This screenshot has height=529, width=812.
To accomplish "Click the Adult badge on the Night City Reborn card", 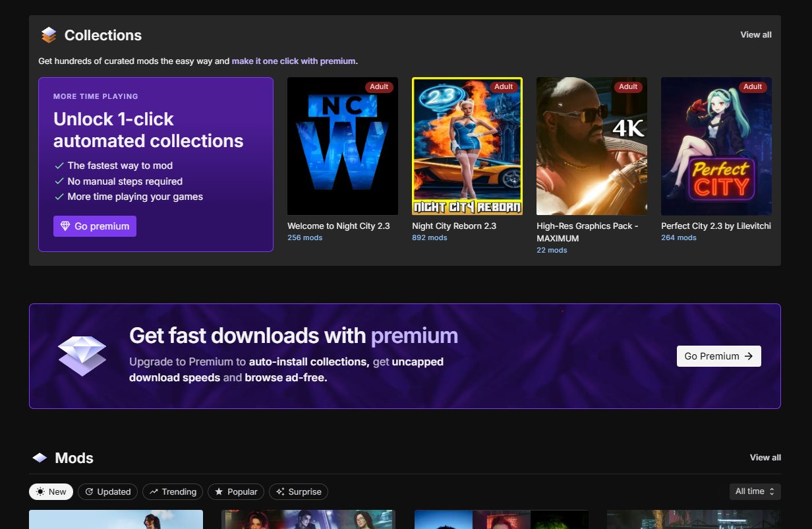I will [504, 86].
